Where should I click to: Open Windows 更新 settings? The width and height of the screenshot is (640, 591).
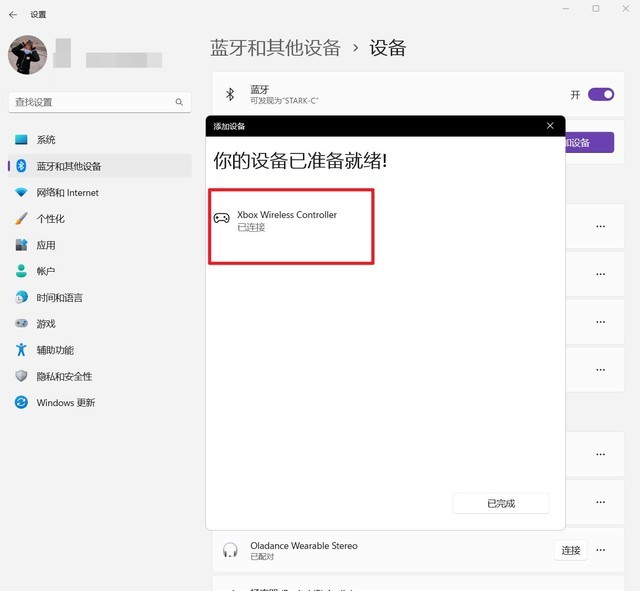pos(100,402)
